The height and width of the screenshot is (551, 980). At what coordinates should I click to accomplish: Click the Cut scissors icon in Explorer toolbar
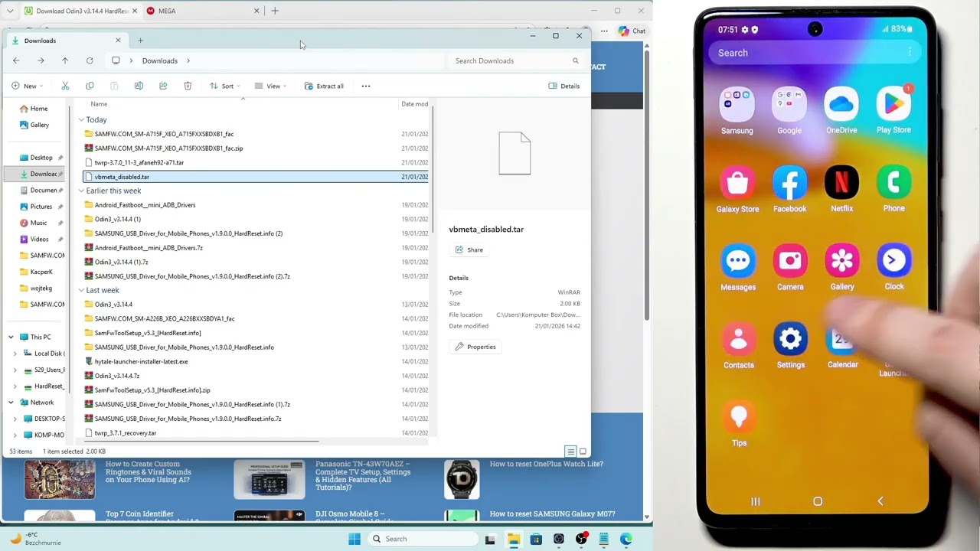point(65,86)
